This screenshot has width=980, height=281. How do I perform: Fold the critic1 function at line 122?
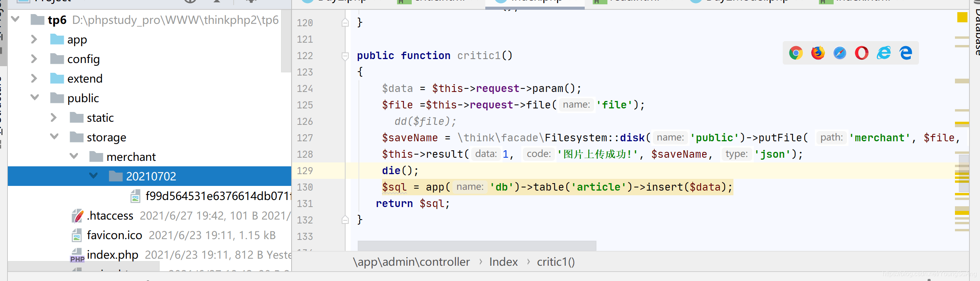[345, 56]
